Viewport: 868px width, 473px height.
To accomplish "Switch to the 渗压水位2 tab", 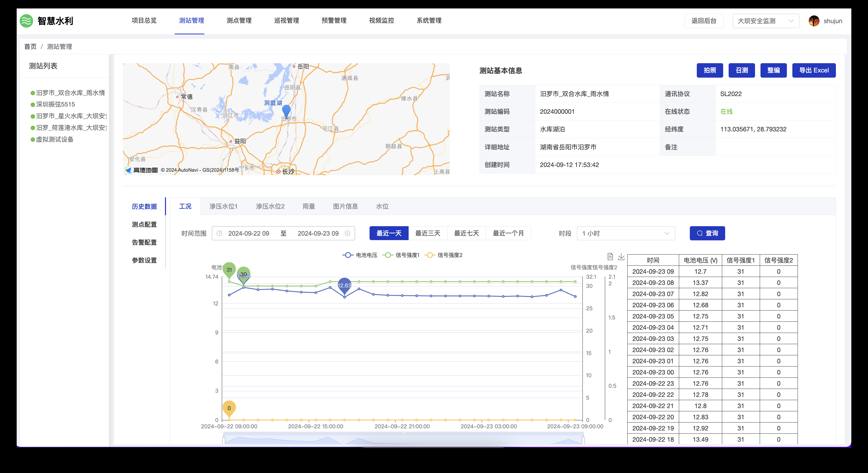I will tap(270, 206).
